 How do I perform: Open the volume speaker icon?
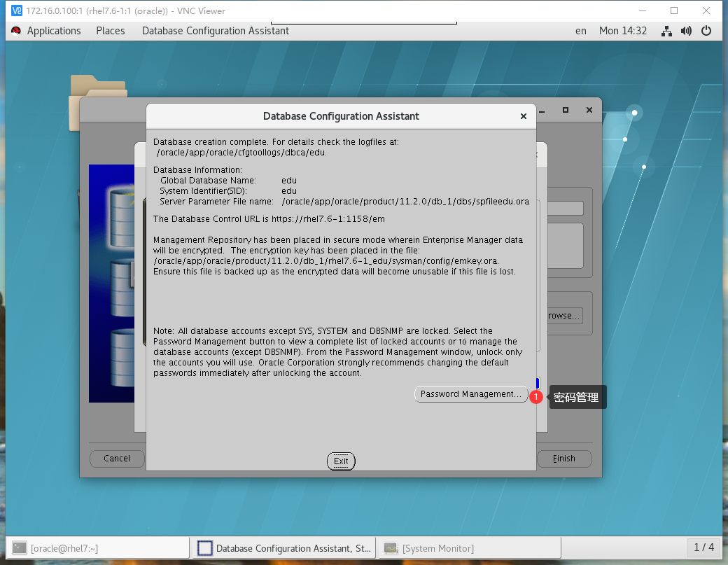tap(686, 31)
